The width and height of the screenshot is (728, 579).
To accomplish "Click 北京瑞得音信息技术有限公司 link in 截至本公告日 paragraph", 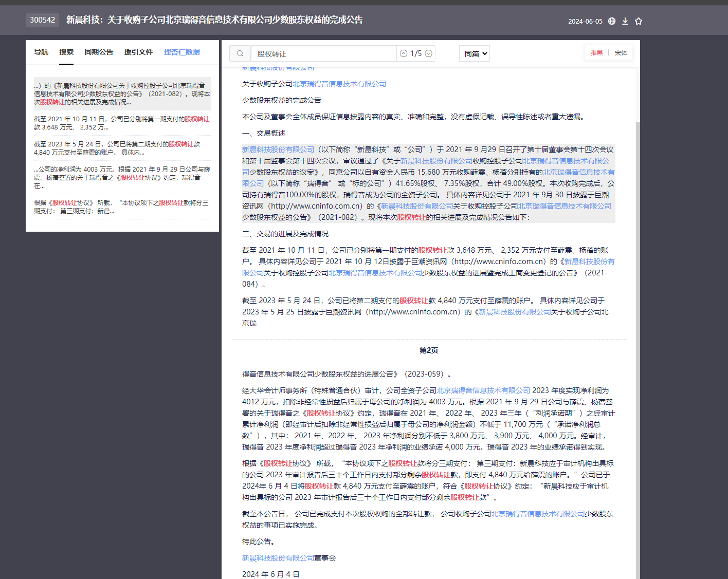I will point(538,514).
